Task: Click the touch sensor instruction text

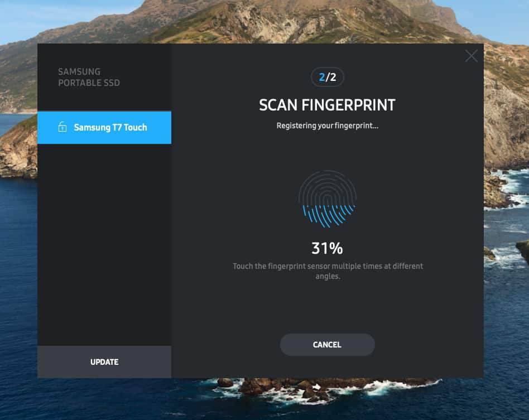Action: coord(328,271)
